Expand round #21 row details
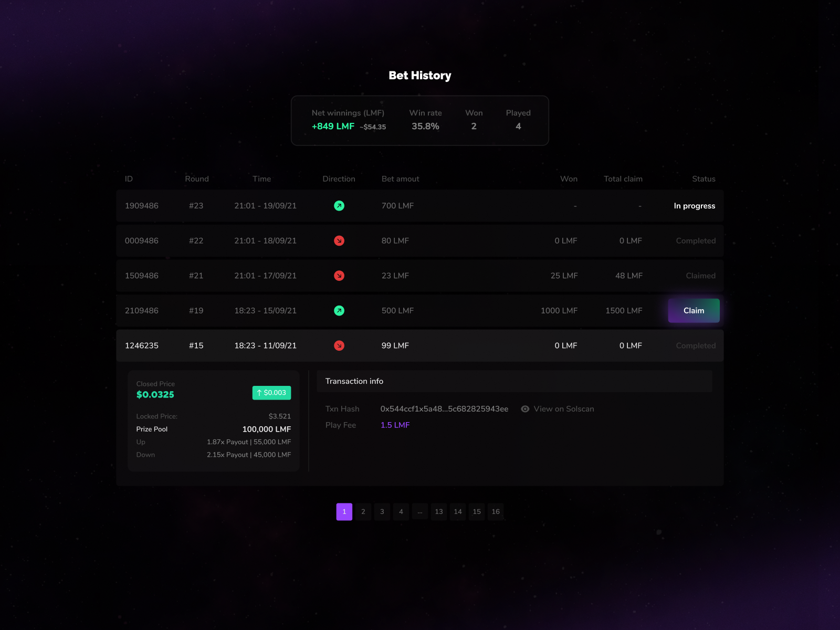 472,276
